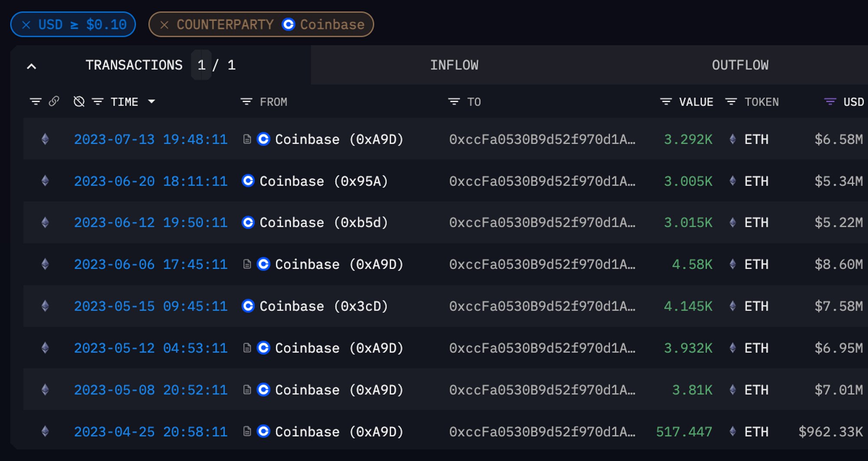This screenshot has width=868, height=461.
Task: Open the FROM column filter
Action: [247, 101]
